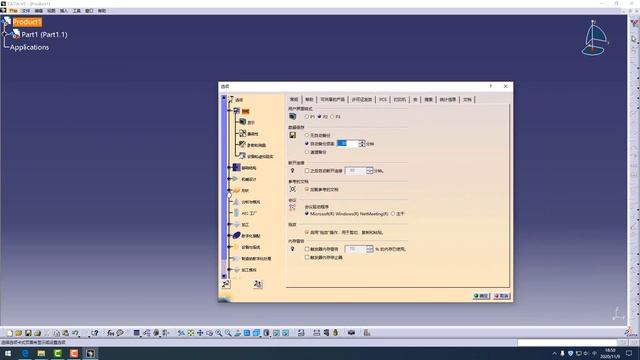Click the Zoom In magnifier icon
The image size is (640, 360).
[x=219, y=333]
